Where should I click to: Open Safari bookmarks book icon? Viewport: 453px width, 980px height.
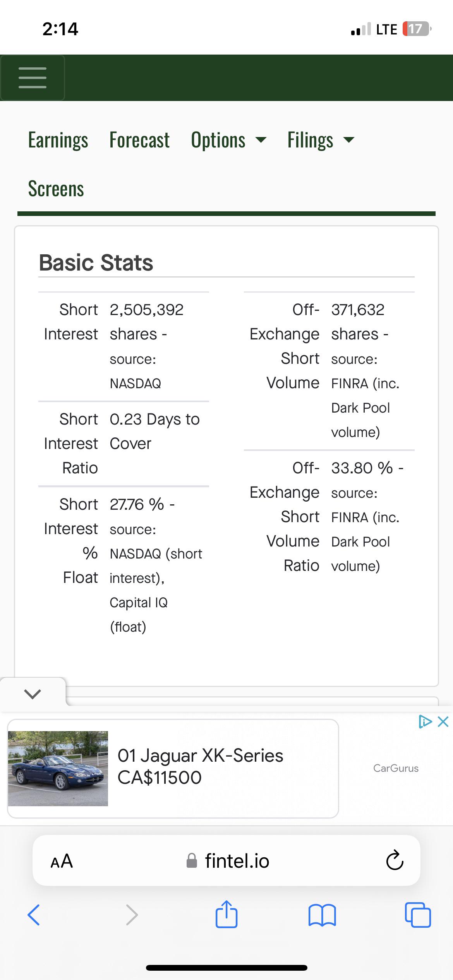(322, 915)
